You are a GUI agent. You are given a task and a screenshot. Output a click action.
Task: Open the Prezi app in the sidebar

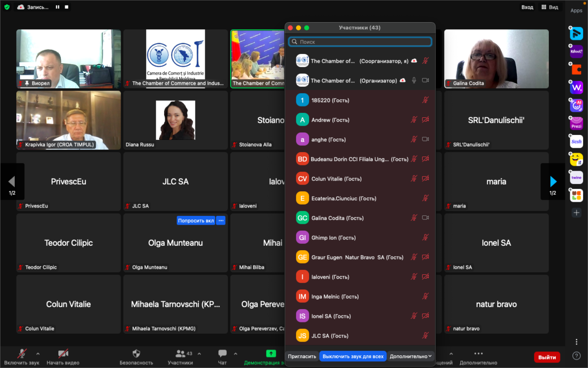click(x=576, y=123)
